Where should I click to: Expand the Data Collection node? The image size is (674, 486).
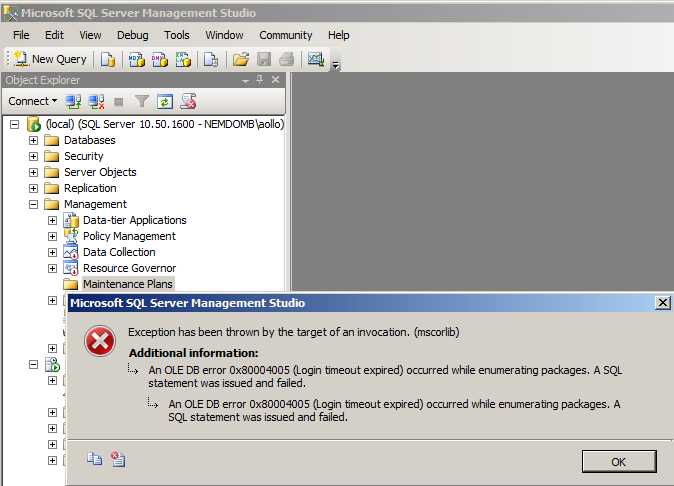tap(52, 252)
